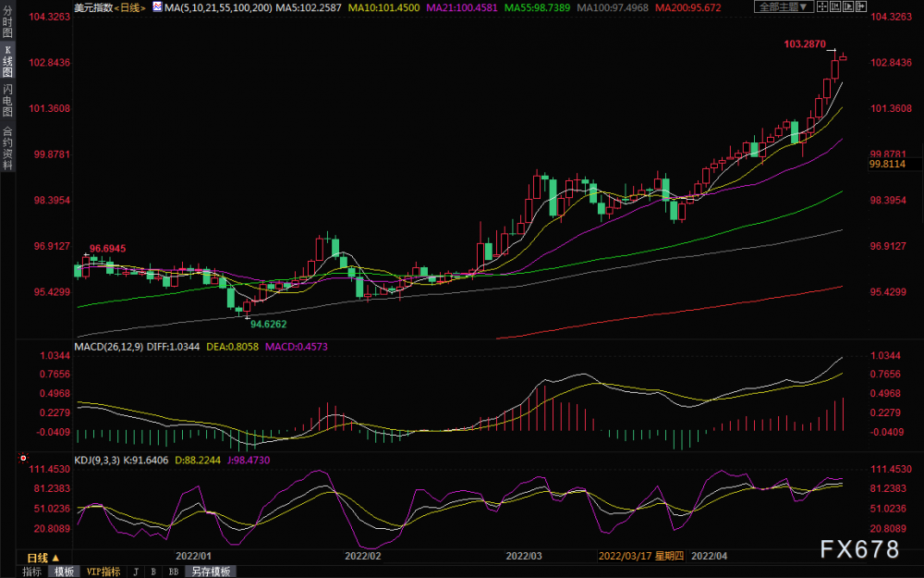Expand the 日线 period selector

tap(43, 558)
